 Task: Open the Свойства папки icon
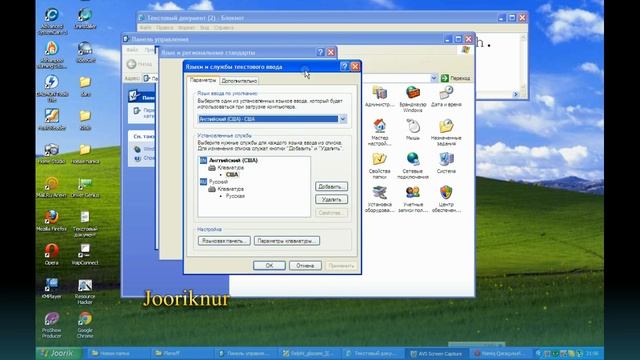coord(380,165)
